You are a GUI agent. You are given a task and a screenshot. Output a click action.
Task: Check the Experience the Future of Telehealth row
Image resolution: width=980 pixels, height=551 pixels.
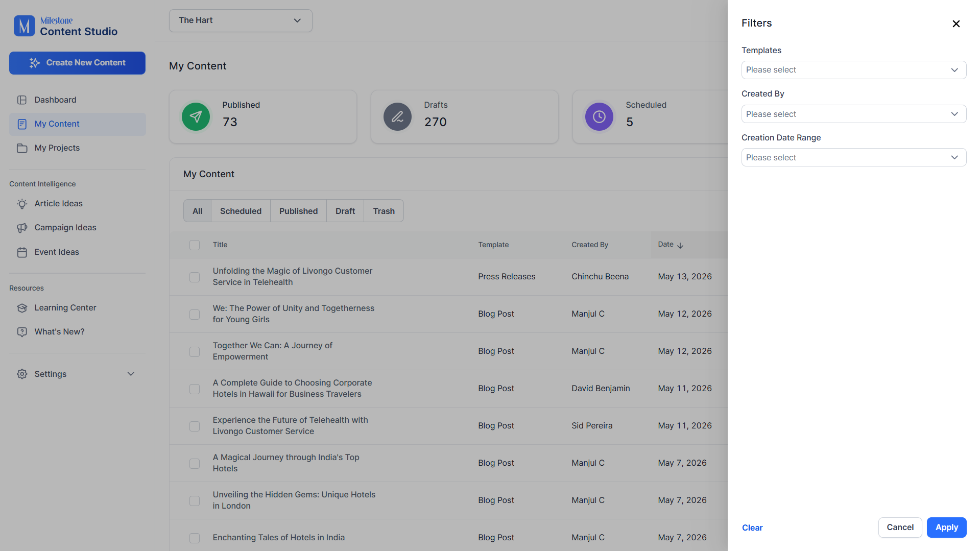tap(195, 426)
